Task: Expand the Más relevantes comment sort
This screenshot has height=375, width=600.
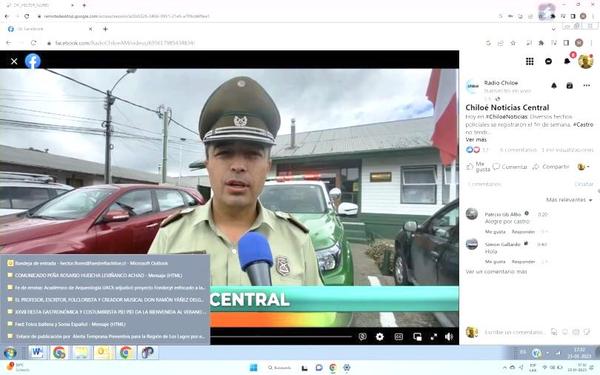Action: (569, 200)
